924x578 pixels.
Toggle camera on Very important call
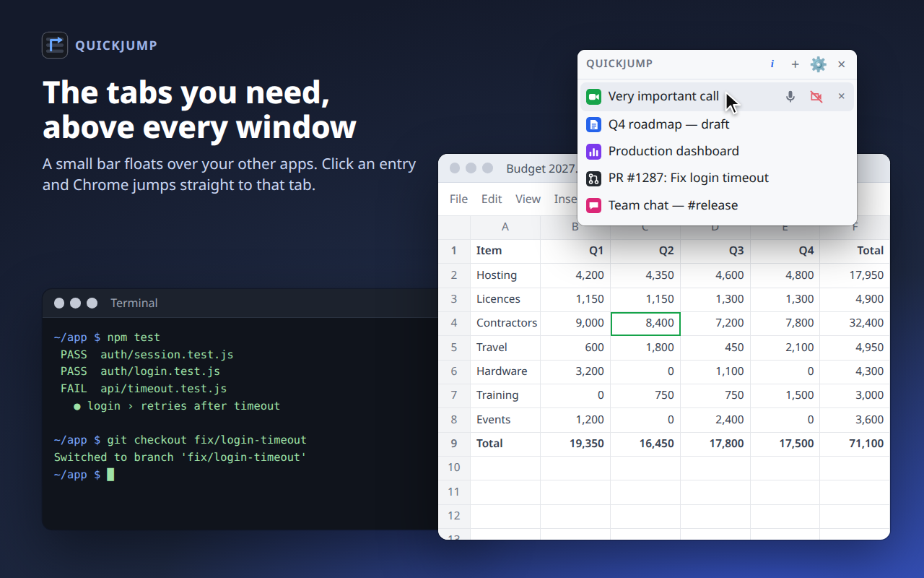coord(816,97)
